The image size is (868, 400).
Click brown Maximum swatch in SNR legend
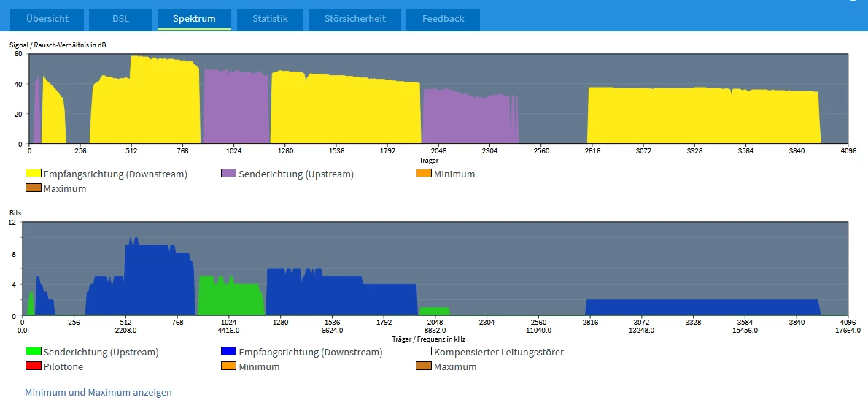34,188
